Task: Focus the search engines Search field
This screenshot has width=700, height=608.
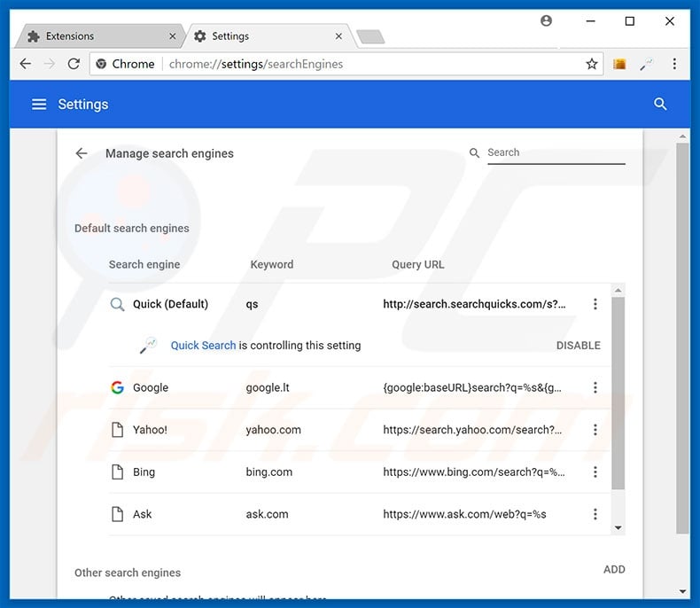Action: [x=556, y=152]
